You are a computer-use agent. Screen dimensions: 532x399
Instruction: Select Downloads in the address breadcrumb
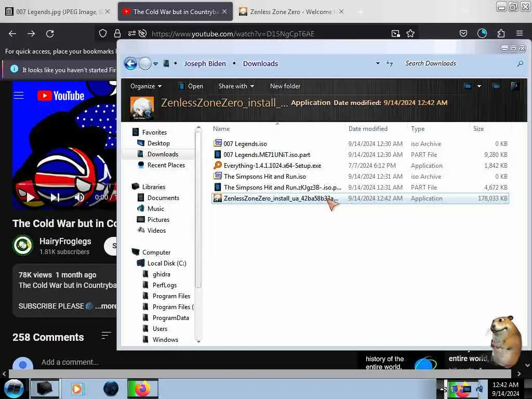(x=260, y=63)
